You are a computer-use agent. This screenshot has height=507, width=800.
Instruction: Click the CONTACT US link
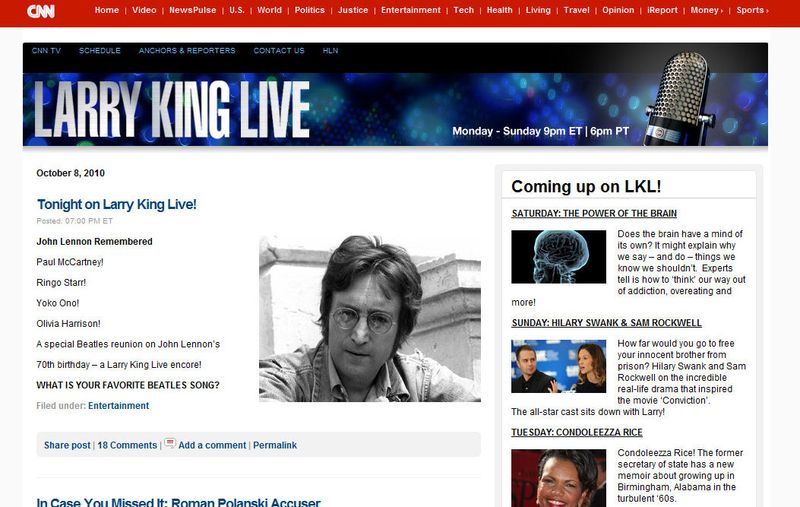279,50
